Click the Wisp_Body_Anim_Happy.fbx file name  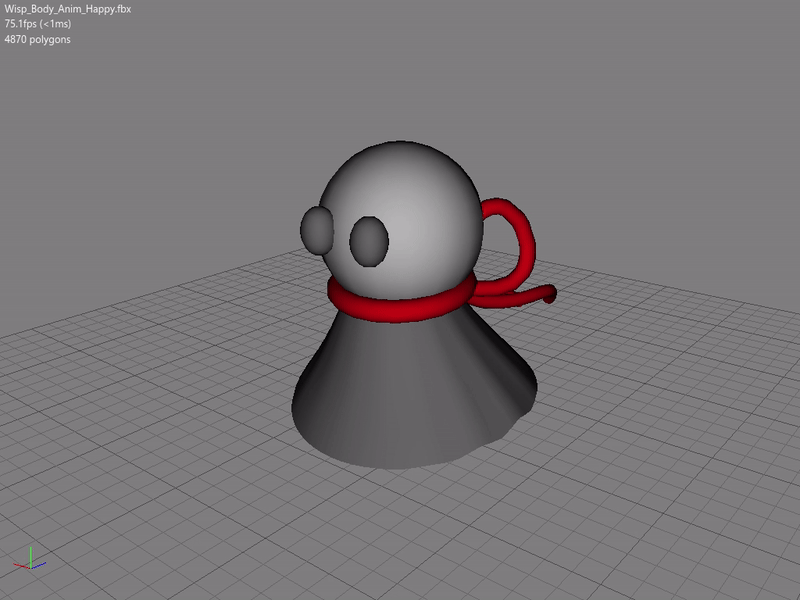tap(68, 9)
